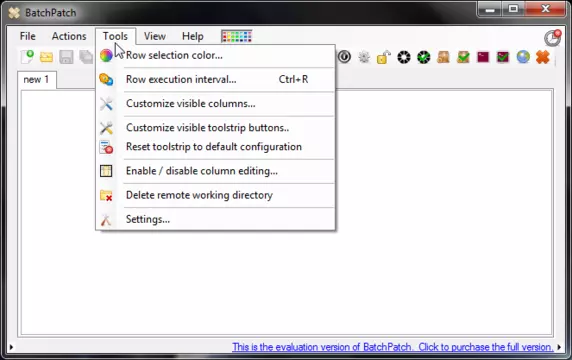572x360 pixels.
Task: Choose Row execution interval... menu entry
Action: pyautogui.click(x=216, y=79)
